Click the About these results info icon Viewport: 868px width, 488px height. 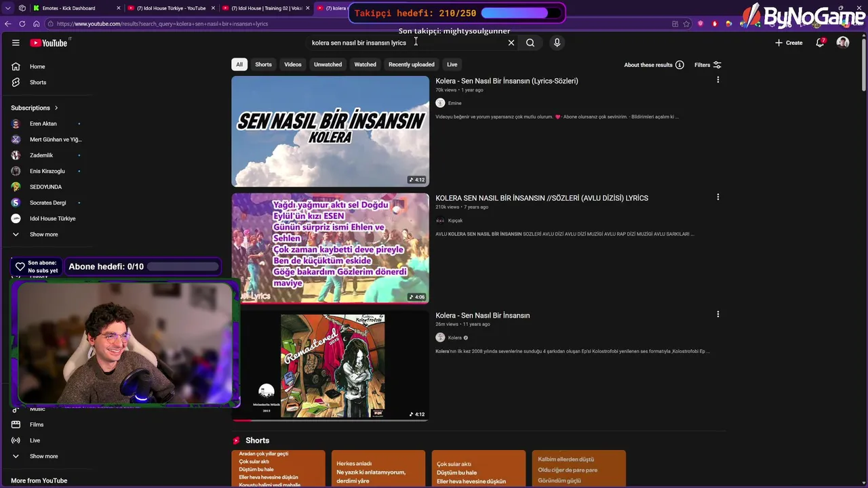click(679, 65)
